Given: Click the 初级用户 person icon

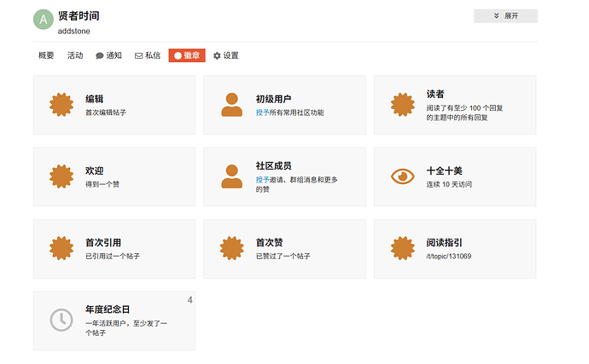Looking at the screenshot, I should [x=232, y=105].
